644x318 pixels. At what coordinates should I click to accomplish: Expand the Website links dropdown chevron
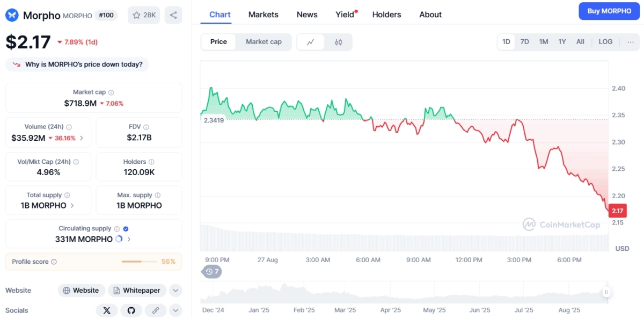coord(175,291)
